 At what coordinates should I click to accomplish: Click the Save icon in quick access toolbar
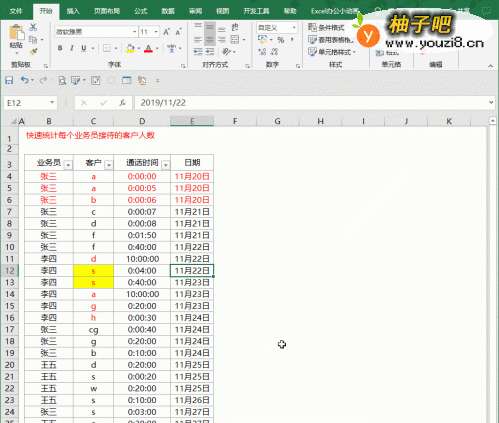[9, 80]
